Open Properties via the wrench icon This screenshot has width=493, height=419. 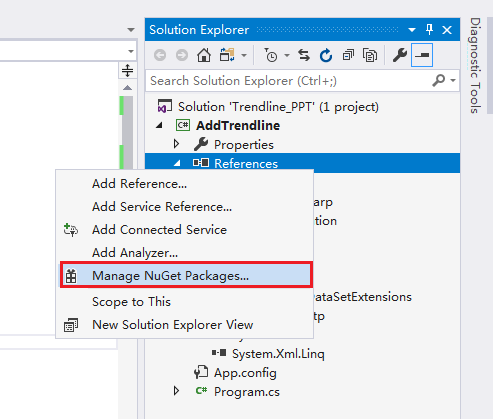pos(400,55)
